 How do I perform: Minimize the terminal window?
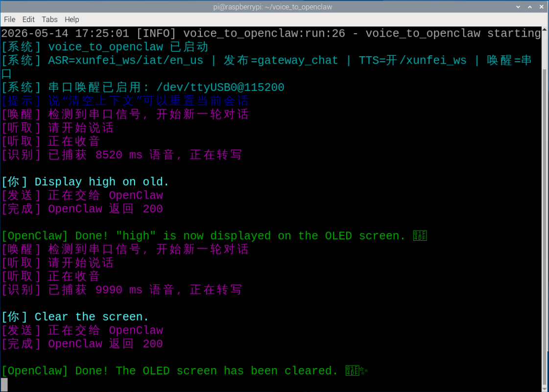[519, 7]
